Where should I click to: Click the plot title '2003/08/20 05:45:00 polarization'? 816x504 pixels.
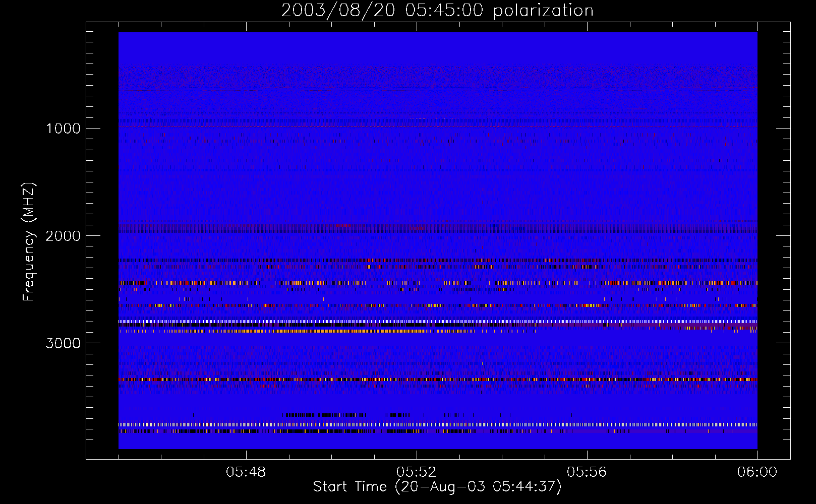[437, 11]
